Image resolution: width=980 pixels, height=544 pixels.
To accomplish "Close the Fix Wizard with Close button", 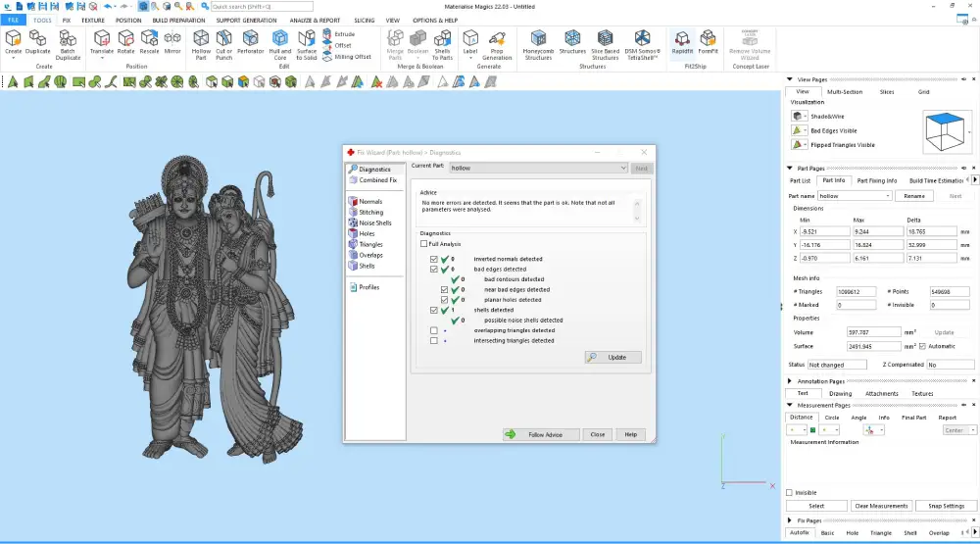I will point(598,434).
